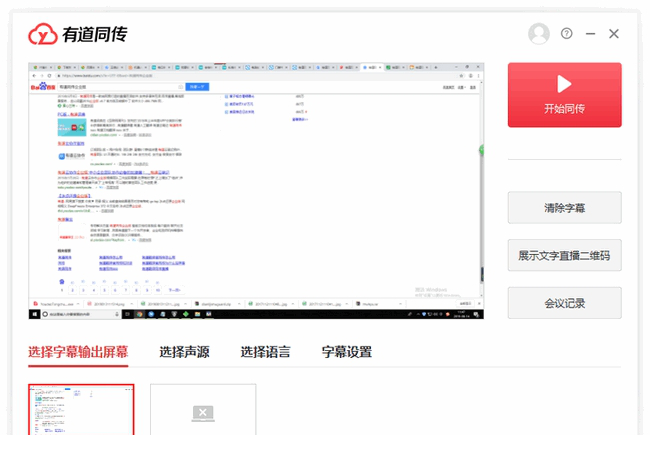
Task: Click the 开始同传 start button
Action: (x=564, y=95)
